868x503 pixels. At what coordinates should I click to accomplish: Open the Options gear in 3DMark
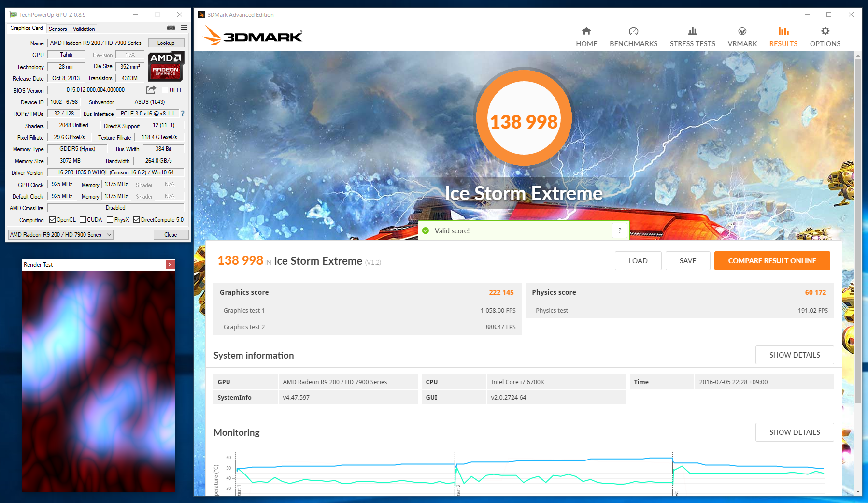tap(825, 37)
